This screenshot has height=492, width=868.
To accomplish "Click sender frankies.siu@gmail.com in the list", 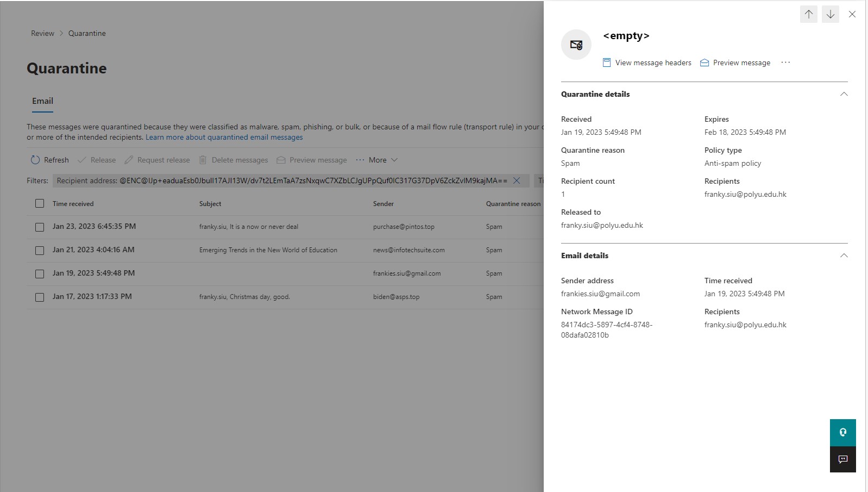I will 407,273.
